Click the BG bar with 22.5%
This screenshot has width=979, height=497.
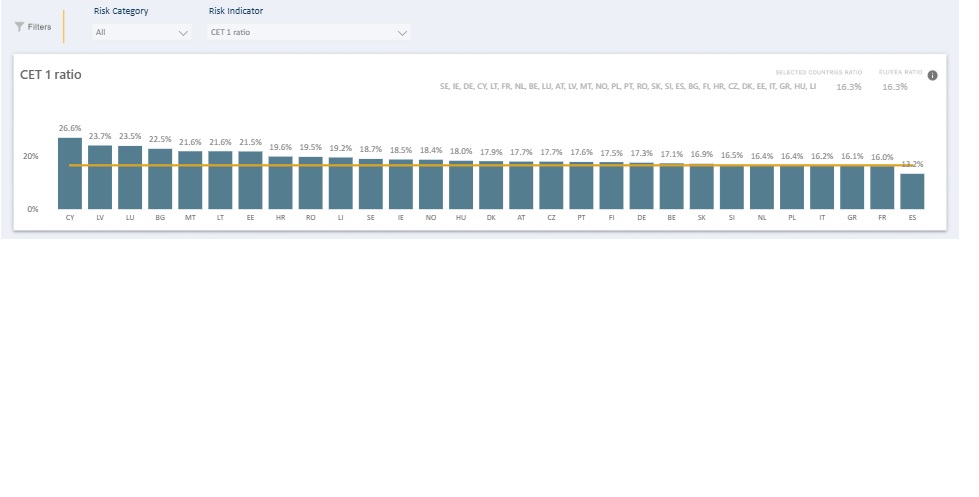pyautogui.click(x=160, y=179)
